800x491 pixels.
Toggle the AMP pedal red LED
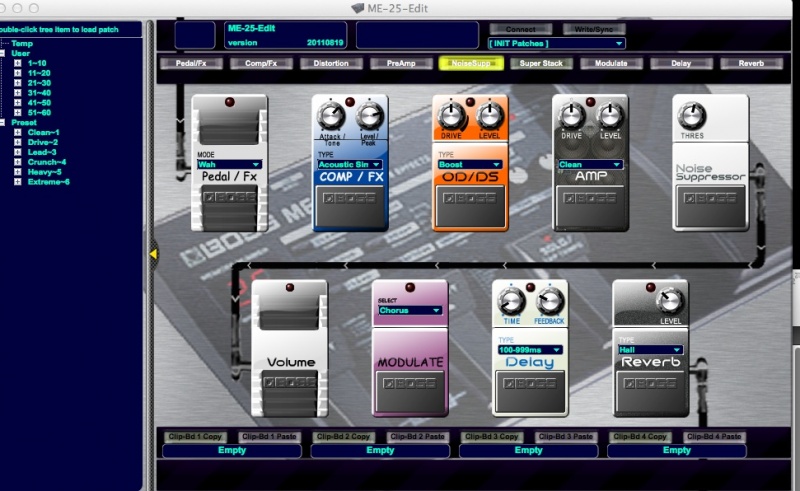pos(590,102)
